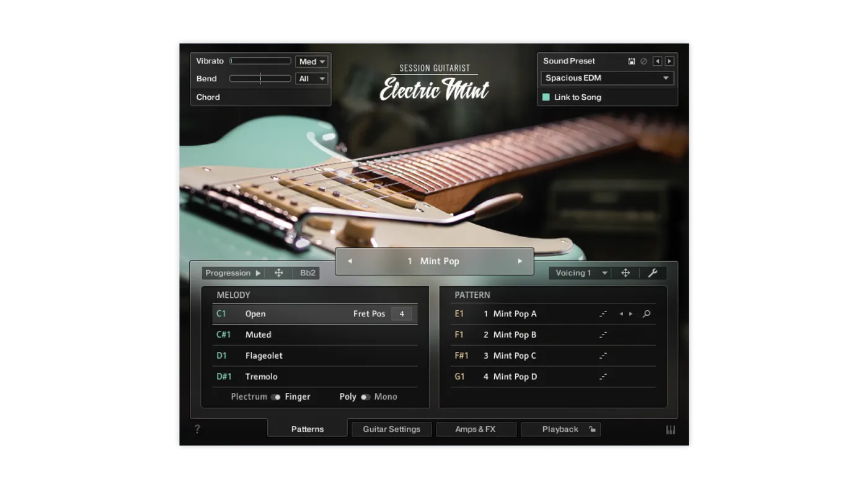Click the Vibrato slider
The height and width of the screenshot is (489, 868).
pyautogui.click(x=260, y=61)
